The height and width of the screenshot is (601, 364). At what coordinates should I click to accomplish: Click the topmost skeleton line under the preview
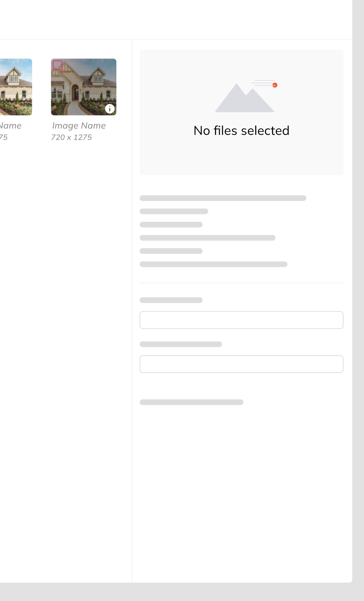tap(223, 198)
